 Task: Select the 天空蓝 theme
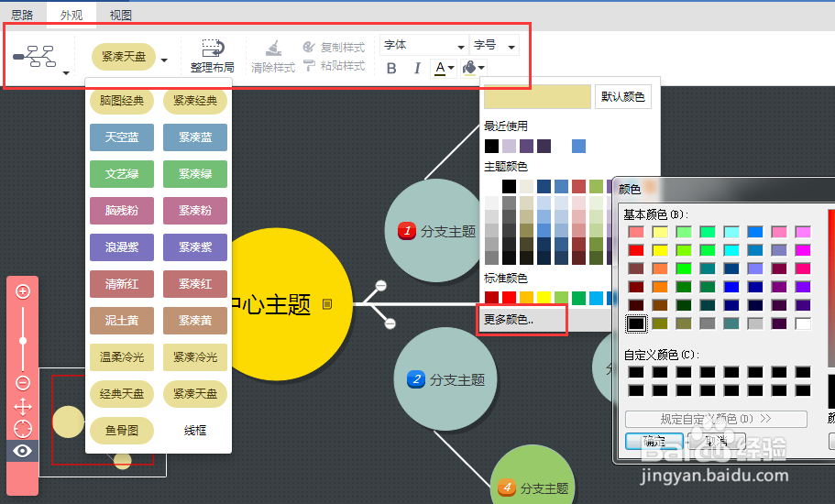coord(122,137)
